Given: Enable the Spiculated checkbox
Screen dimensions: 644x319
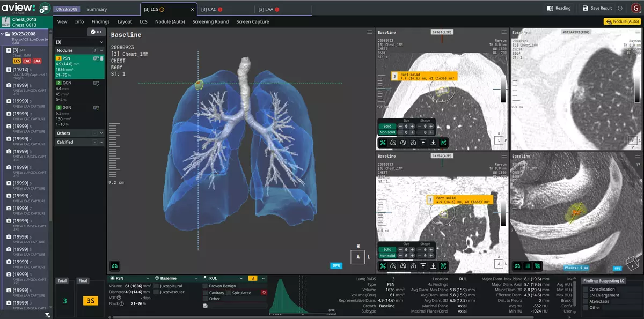Looking at the screenshot, I should click(x=229, y=293).
